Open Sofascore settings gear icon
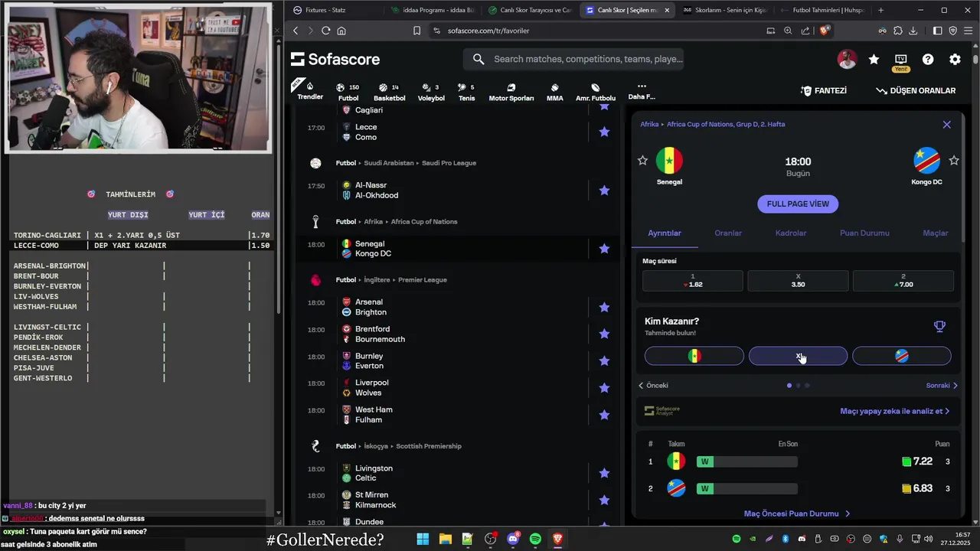The image size is (980, 551). pyautogui.click(x=955, y=59)
